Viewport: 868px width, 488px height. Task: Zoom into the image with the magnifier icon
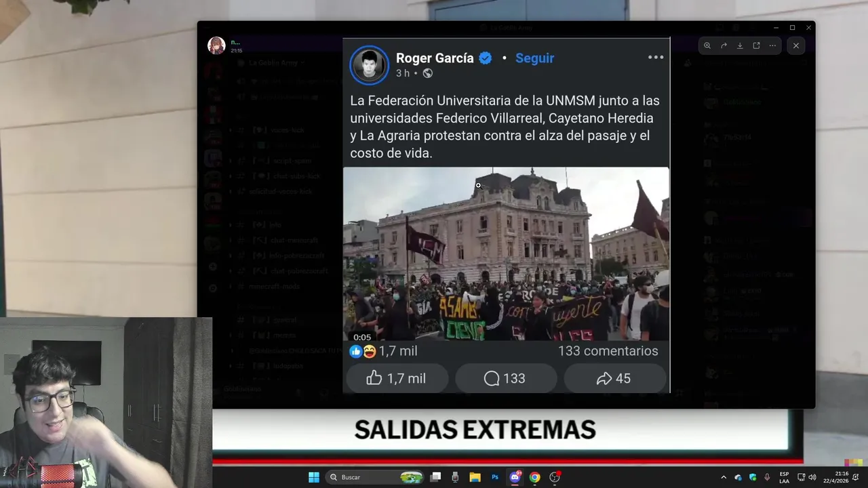707,45
